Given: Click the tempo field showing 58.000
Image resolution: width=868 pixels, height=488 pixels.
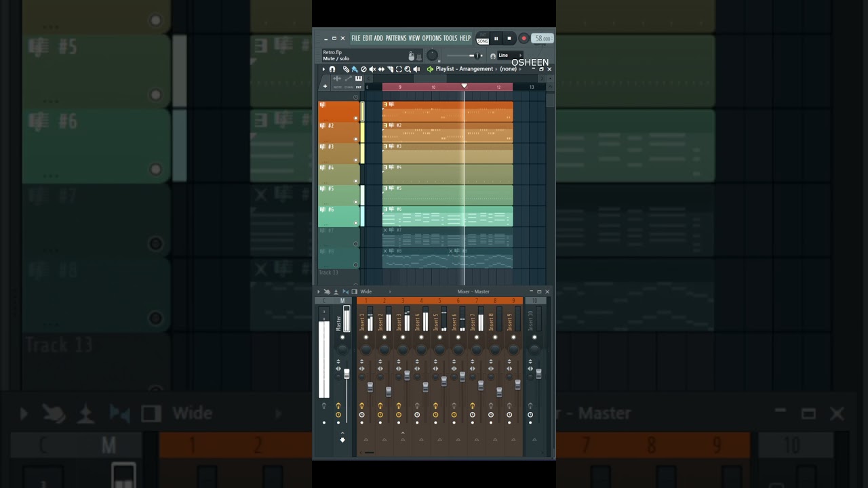Looking at the screenshot, I should 543,39.
